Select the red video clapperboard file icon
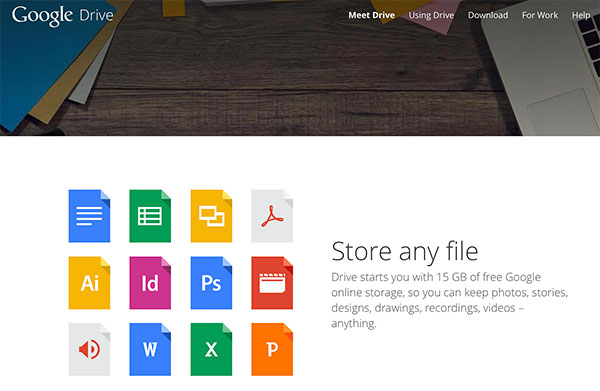Viewport: 600px width, 391px height. pos(272,283)
